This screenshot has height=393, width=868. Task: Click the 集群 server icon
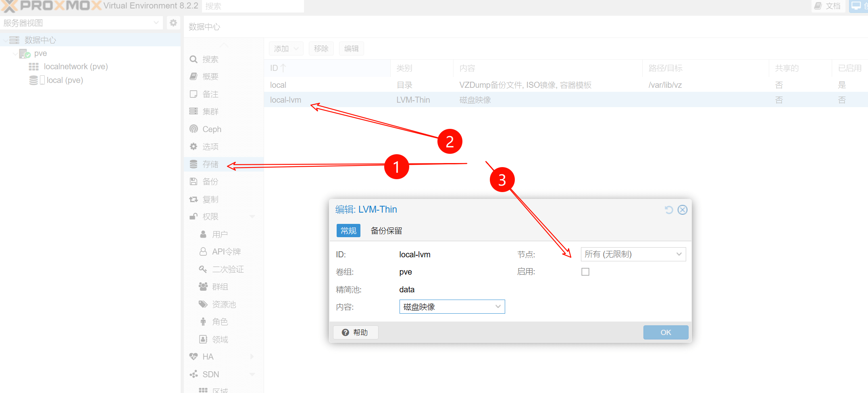click(x=194, y=112)
